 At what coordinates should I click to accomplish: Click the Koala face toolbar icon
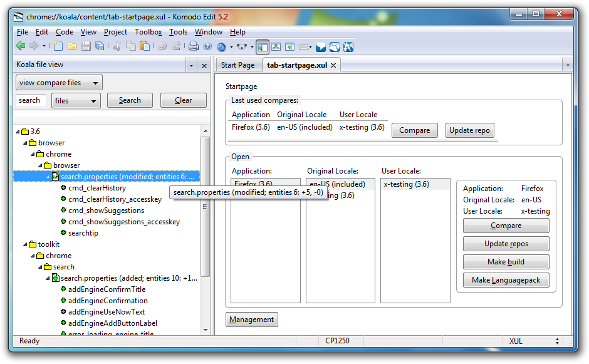pyautogui.click(x=242, y=46)
